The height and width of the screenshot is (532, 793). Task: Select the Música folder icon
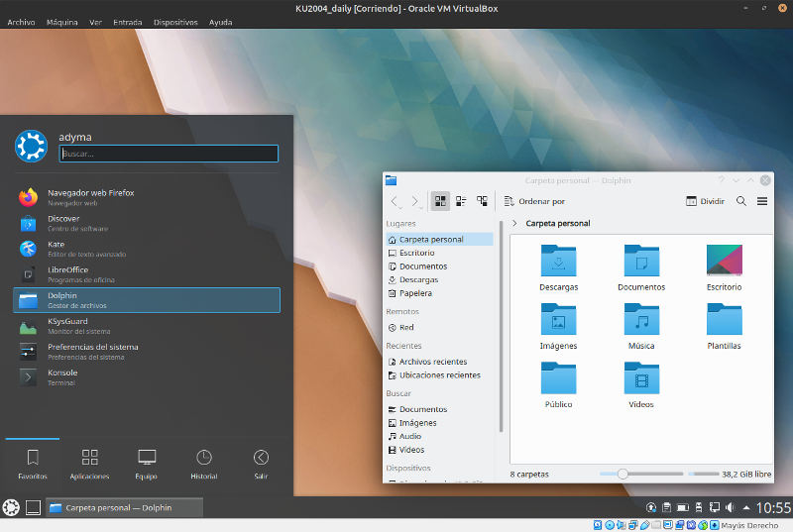pyautogui.click(x=641, y=319)
